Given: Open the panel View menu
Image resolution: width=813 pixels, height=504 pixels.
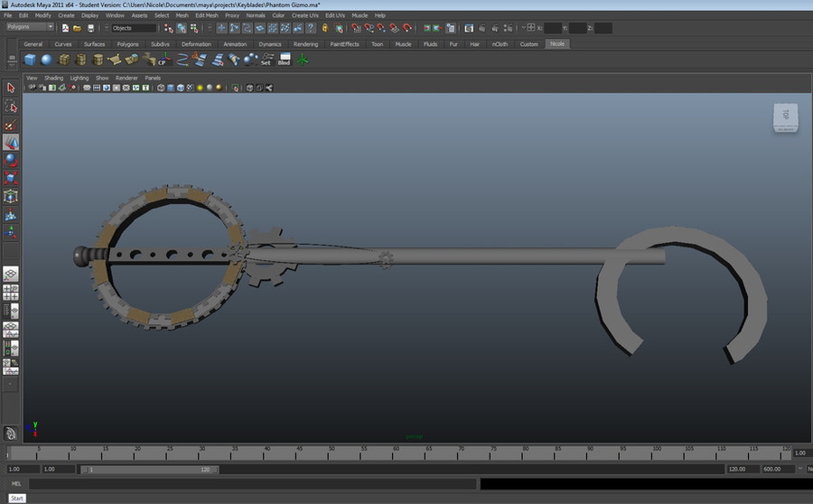Looking at the screenshot, I should 32,78.
